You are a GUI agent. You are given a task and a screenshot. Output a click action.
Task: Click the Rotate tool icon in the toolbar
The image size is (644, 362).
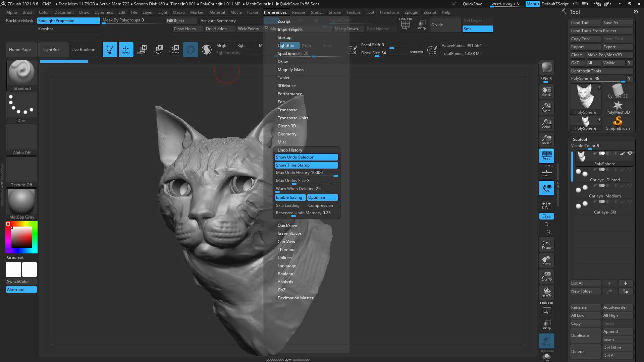coord(174,49)
